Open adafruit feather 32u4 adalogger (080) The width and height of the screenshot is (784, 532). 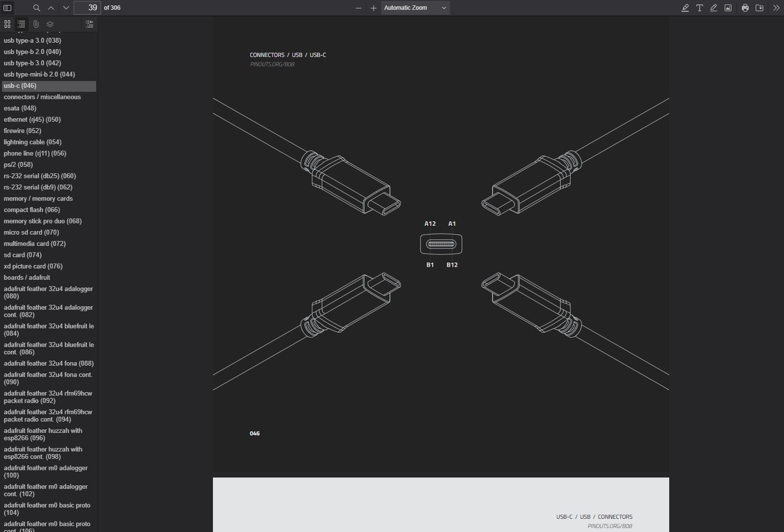[x=49, y=293]
